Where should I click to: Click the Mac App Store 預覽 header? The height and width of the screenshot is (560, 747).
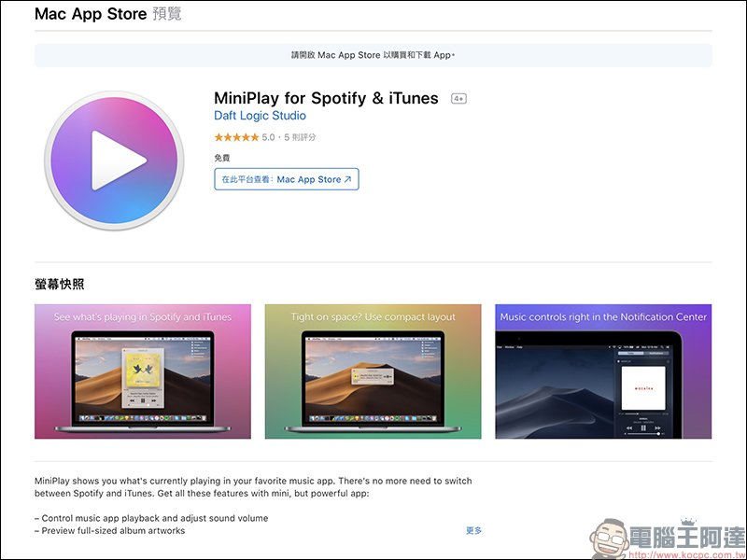click(108, 14)
